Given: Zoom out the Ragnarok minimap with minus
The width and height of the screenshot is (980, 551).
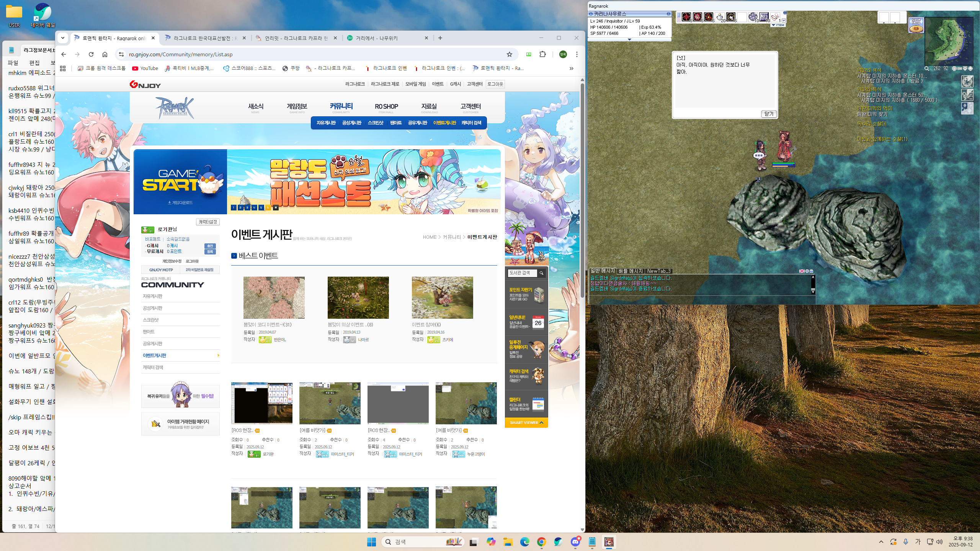Looking at the screenshot, I should pyautogui.click(x=960, y=68).
